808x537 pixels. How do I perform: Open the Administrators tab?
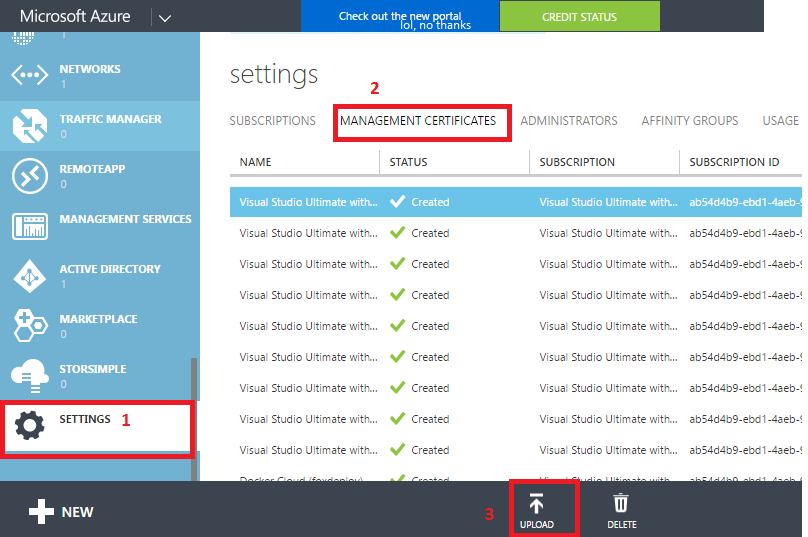coord(569,121)
